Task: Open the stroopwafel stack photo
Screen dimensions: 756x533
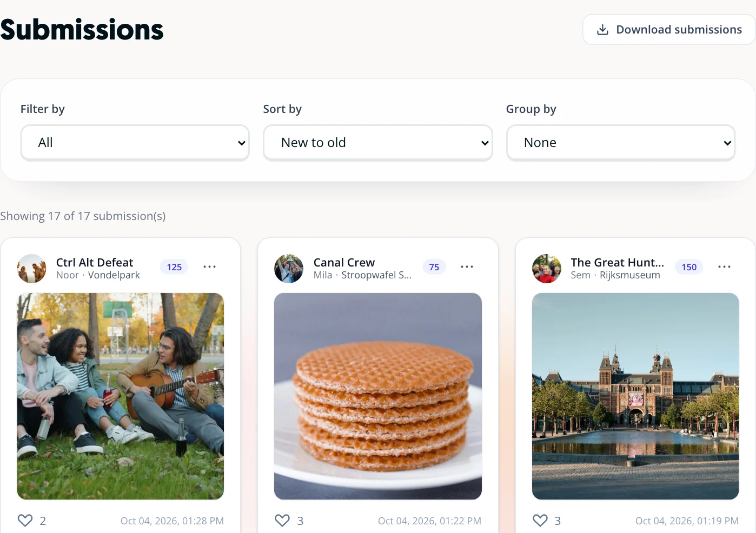Action: point(378,396)
